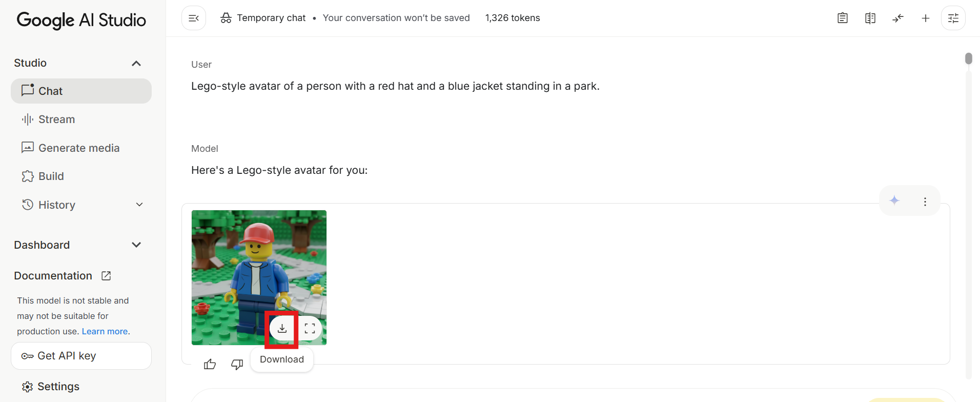Click the sparkle rerun icon
Screen dimensions: 980x402
894,200
